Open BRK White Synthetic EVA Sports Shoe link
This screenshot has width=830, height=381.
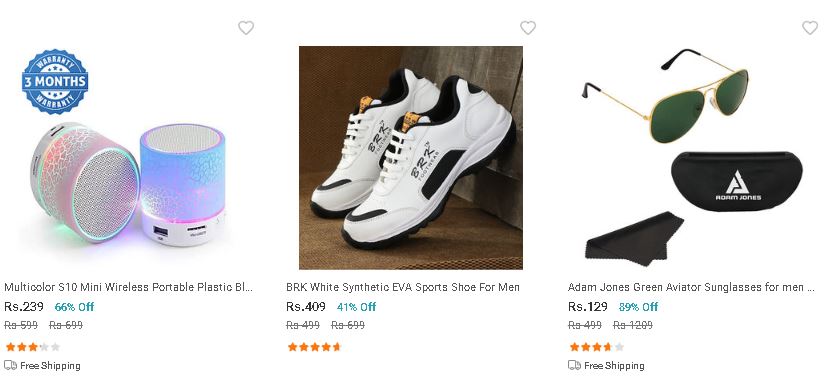[x=403, y=287]
